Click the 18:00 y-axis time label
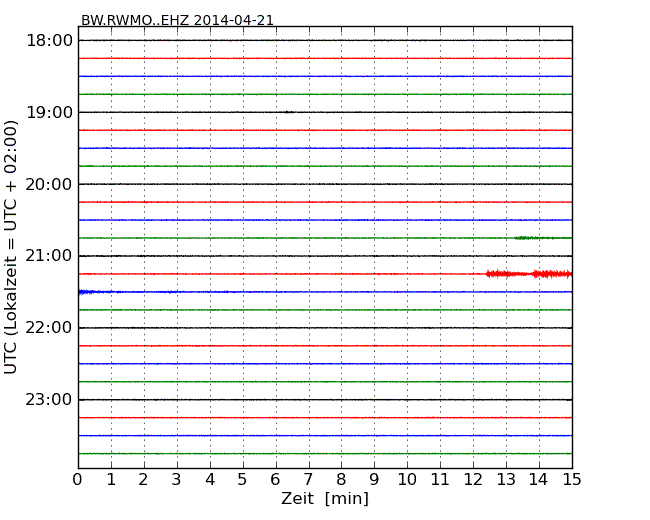 (49, 41)
